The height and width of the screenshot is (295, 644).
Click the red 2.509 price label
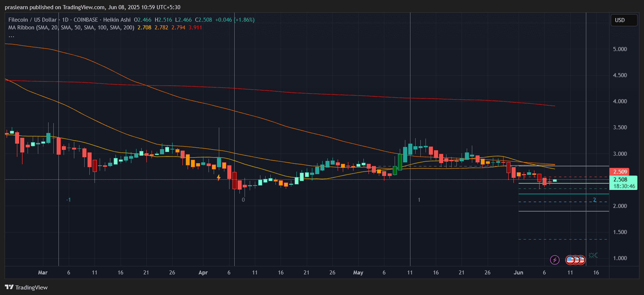(620, 172)
